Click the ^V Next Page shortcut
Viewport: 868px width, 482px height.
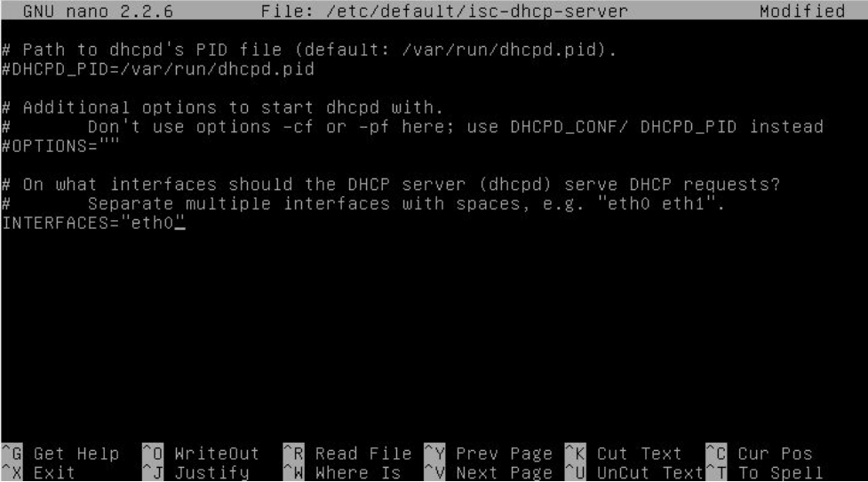(x=489, y=472)
